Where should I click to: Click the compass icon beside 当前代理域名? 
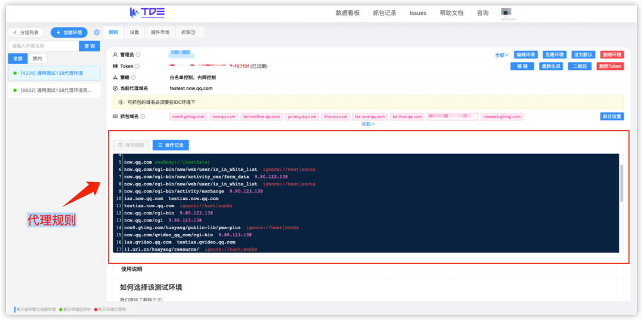pyautogui.click(x=116, y=88)
